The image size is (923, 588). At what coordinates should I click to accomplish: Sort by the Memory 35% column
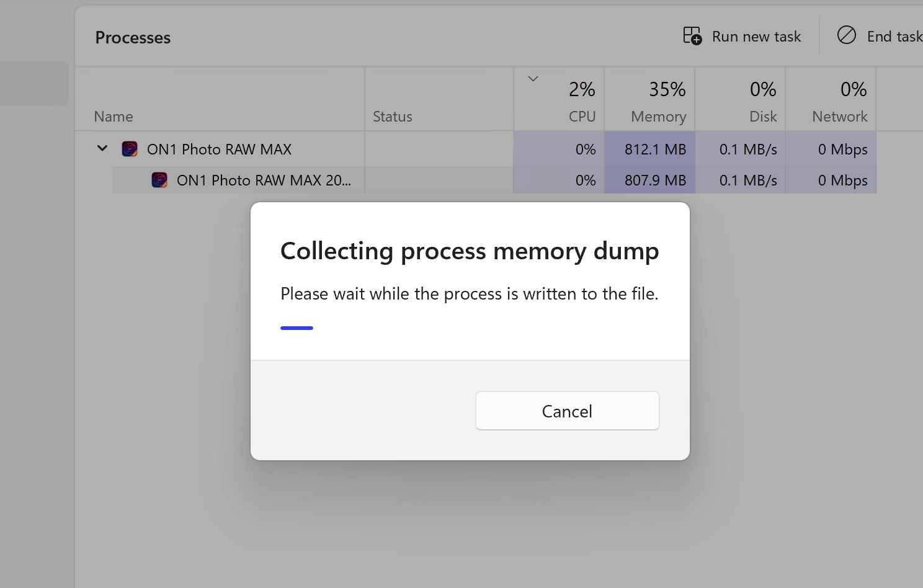point(649,99)
